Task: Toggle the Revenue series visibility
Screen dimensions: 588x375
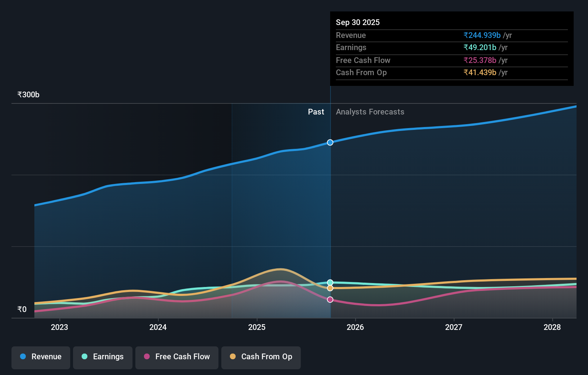Action: [x=40, y=357]
